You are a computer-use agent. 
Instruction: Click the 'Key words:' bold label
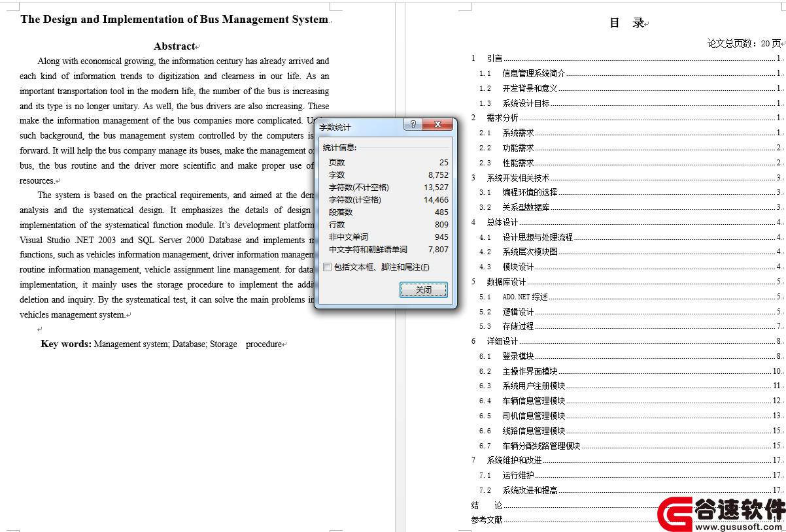[x=66, y=344]
